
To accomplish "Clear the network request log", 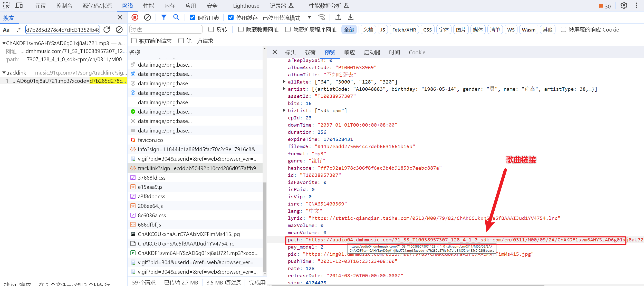I will click(147, 17).
